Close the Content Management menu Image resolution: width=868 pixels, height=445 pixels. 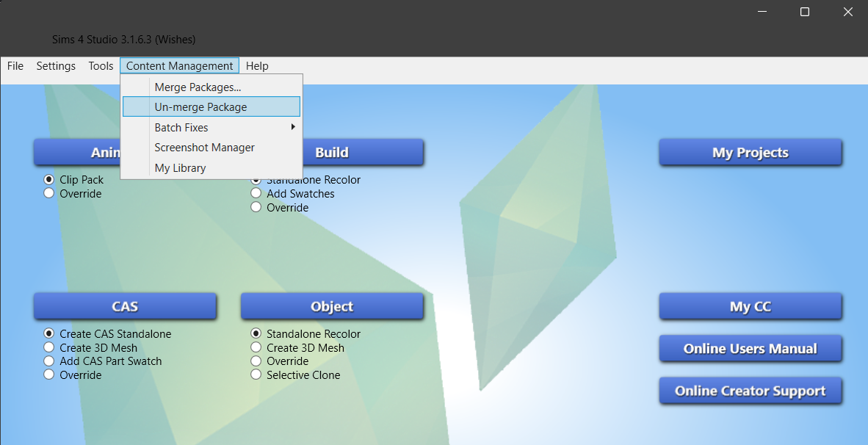[180, 66]
